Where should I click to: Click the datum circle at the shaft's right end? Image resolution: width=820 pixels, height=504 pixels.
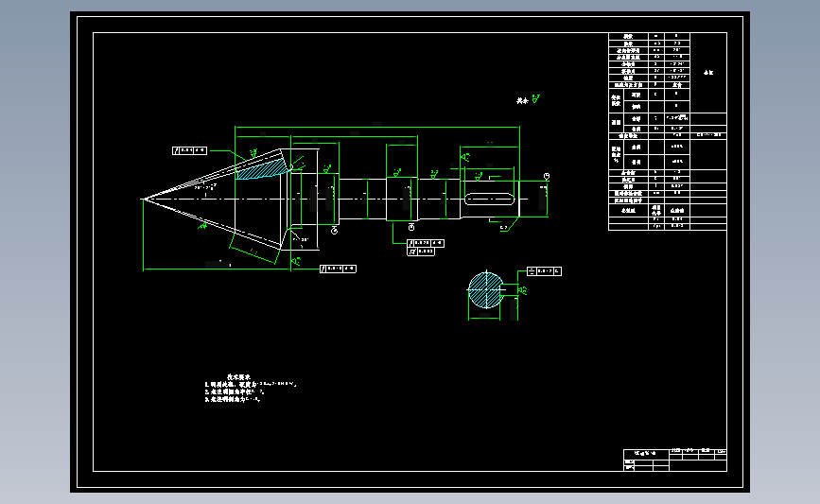pyautogui.click(x=547, y=177)
